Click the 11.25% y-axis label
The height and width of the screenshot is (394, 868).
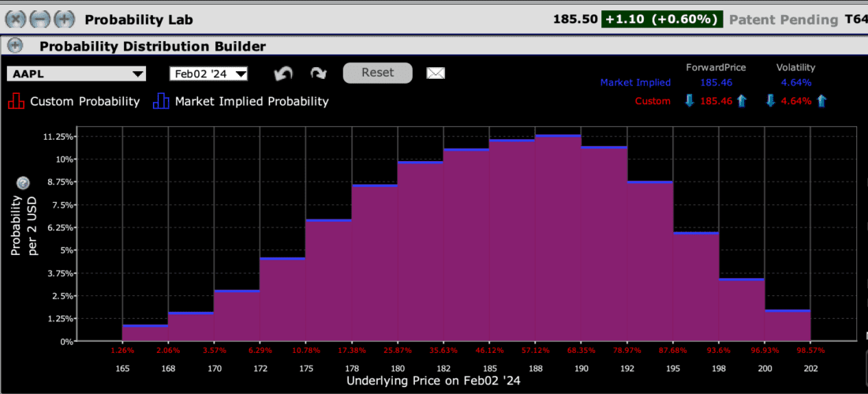(57, 137)
